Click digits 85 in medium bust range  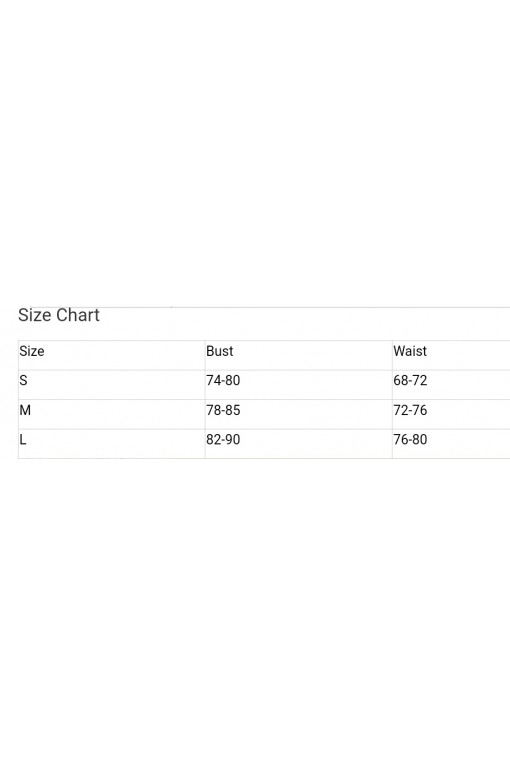pos(233,410)
